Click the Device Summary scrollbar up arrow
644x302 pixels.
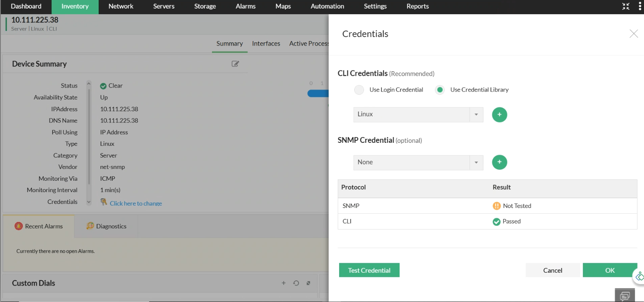click(x=89, y=83)
